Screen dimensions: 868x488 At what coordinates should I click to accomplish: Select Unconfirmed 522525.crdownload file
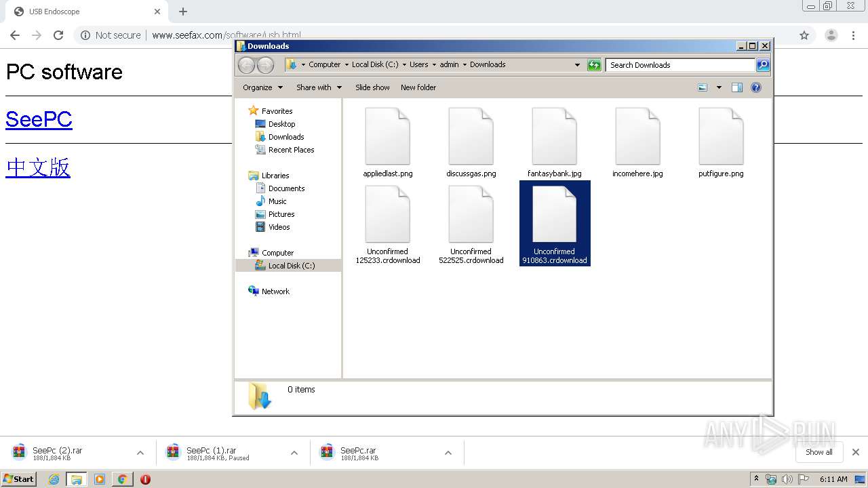[x=471, y=224]
